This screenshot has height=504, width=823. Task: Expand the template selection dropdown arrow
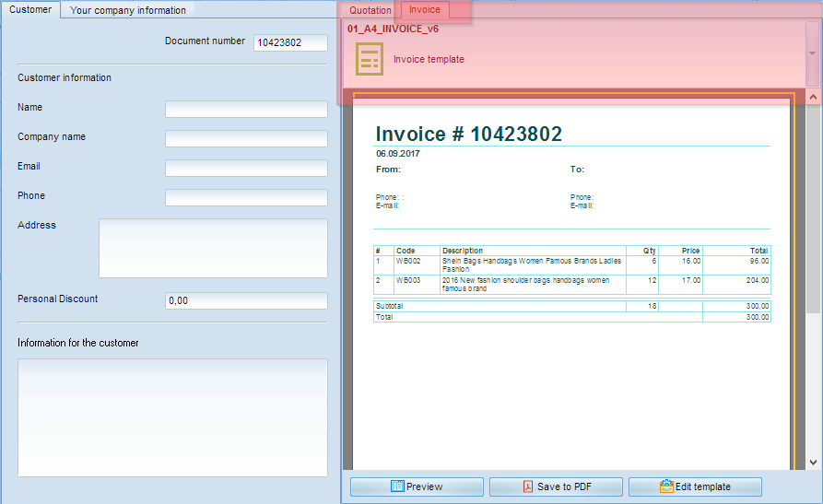coord(812,53)
